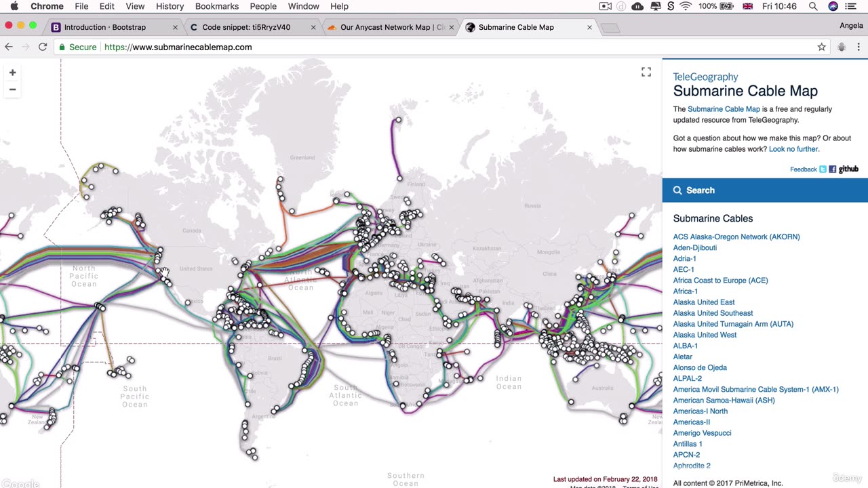
Task: Click the Search bar in sidebar
Action: [x=765, y=190]
